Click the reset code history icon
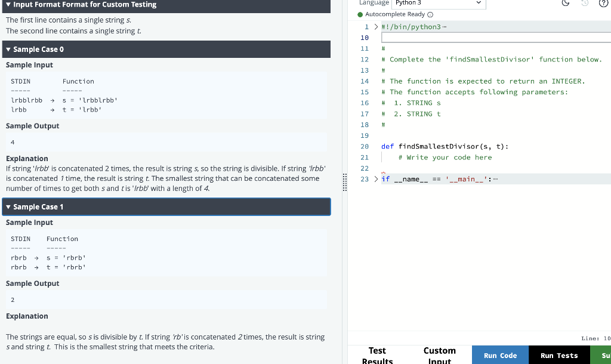This screenshot has height=364, width=611. click(584, 4)
